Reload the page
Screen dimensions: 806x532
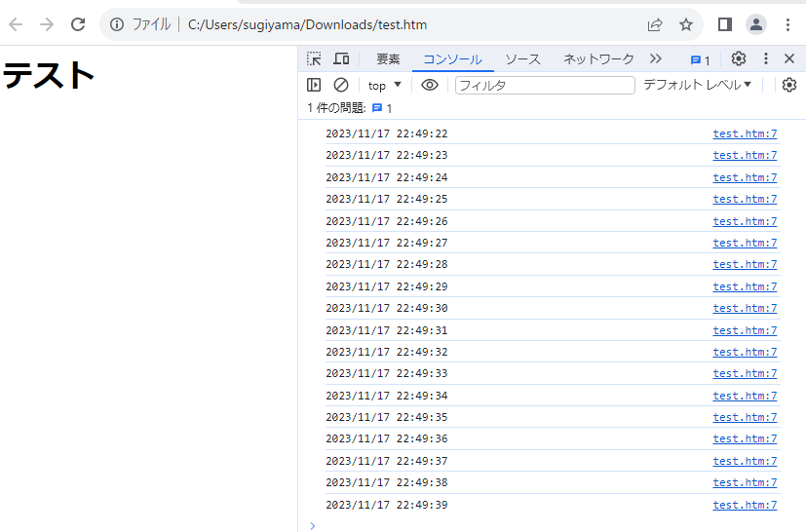pos(78,24)
